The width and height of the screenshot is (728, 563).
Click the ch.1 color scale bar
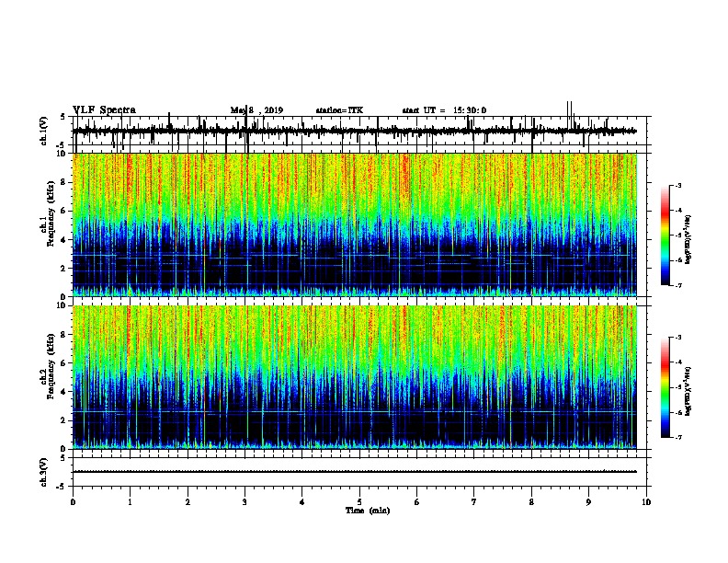[665, 236]
